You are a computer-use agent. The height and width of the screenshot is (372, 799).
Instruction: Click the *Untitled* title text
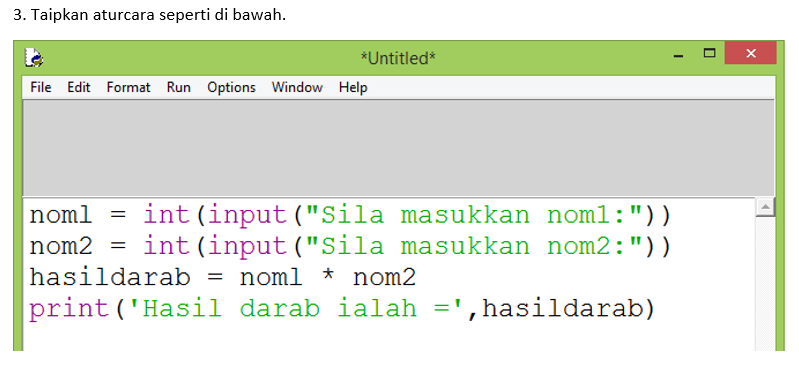click(398, 59)
